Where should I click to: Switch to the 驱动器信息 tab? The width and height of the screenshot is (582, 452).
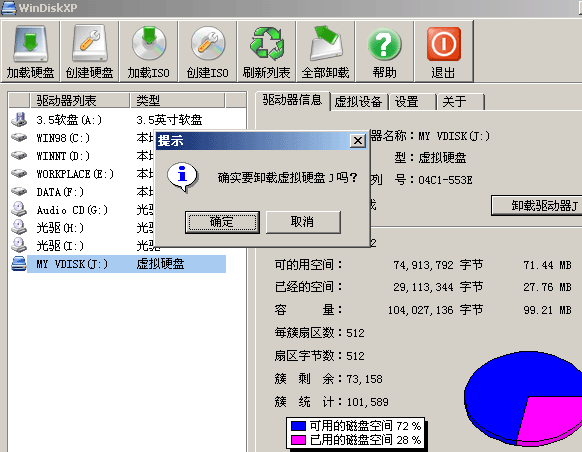[x=292, y=100]
